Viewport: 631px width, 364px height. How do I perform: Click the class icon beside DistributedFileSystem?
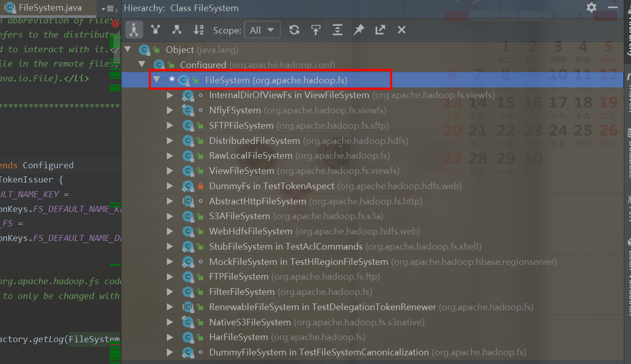(x=188, y=140)
